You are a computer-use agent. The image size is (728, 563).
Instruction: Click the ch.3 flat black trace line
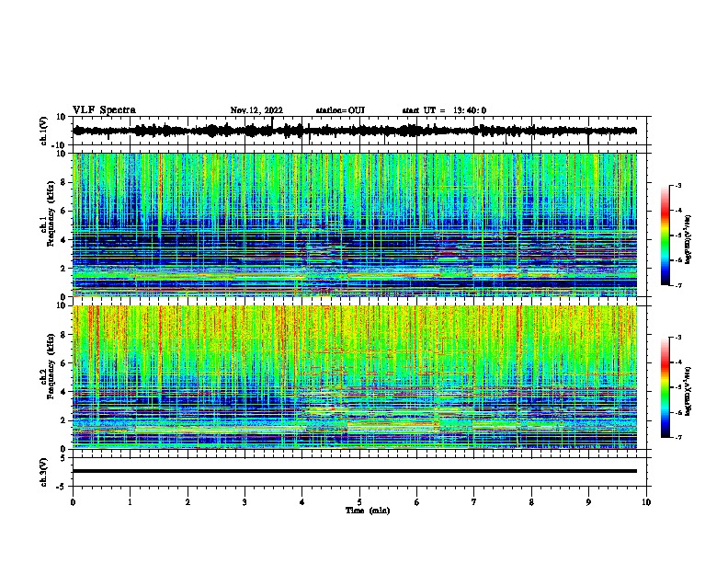click(354, 471)
